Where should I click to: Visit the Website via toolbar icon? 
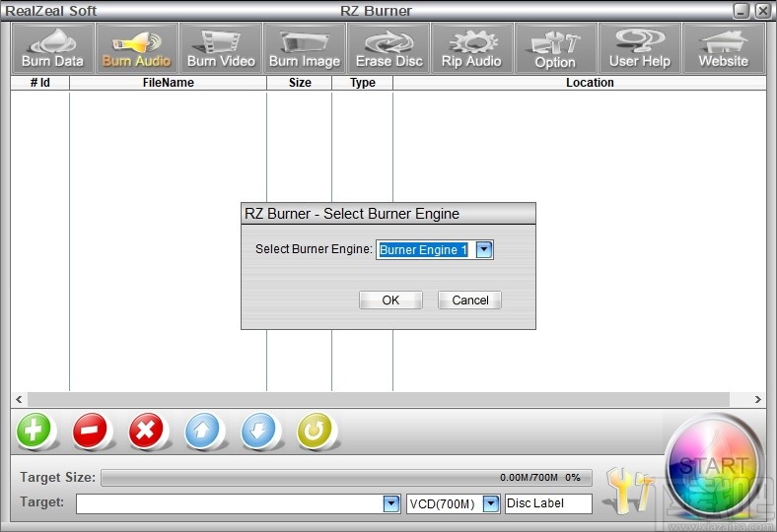tap(724, 48)
